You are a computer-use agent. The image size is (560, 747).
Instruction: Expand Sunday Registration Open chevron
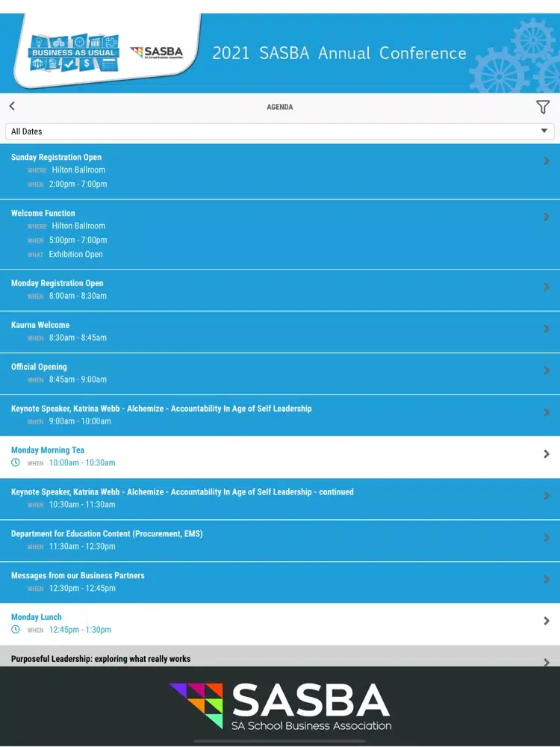pyautogui.click(x=547, y=161)
